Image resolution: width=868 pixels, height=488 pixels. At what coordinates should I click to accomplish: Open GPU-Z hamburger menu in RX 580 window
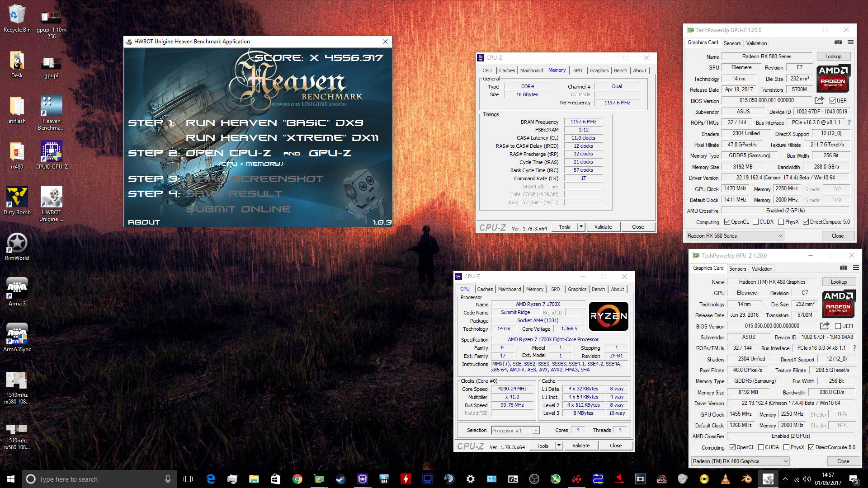click(850, 42)
